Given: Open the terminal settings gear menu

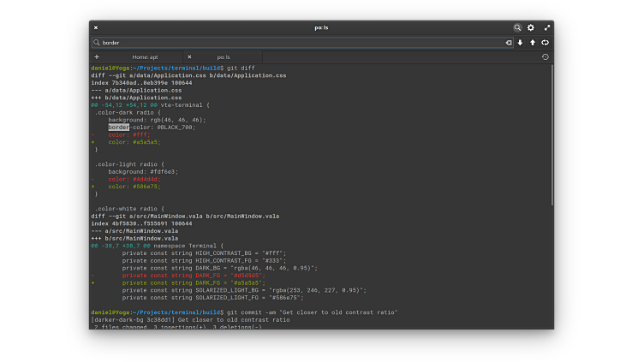Looking at the screenshot, I should tap(531, 27).
